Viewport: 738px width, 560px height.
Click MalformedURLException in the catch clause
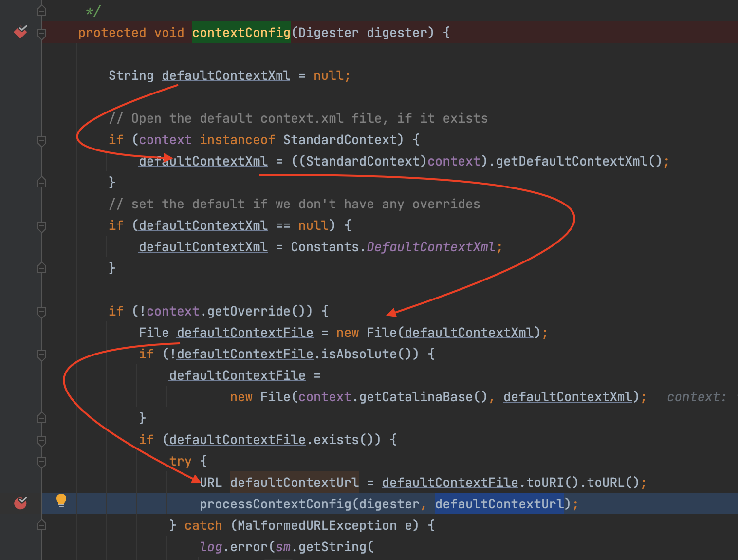[x=317, y=525]
